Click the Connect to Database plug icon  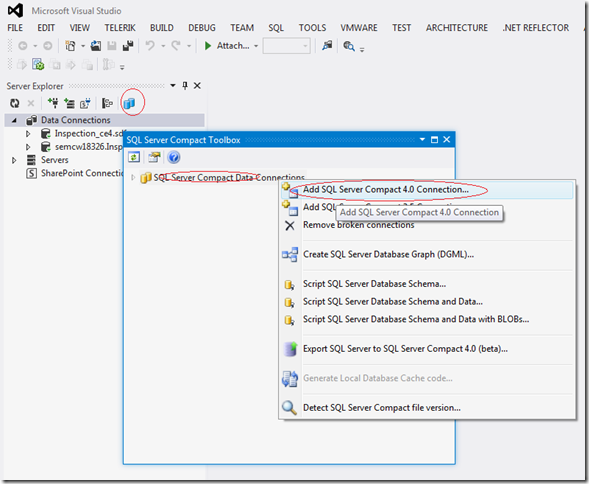click(x=53, y=103)
